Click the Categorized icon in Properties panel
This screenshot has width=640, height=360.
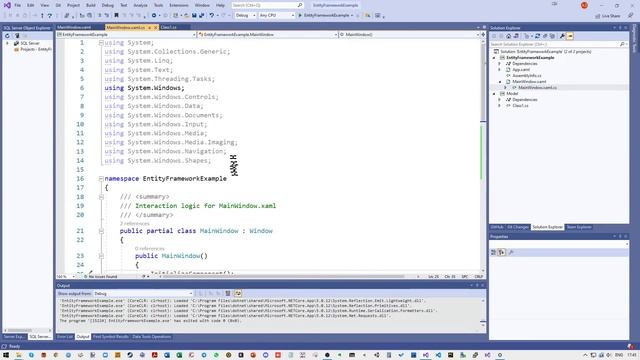click(x=493, y=253)
